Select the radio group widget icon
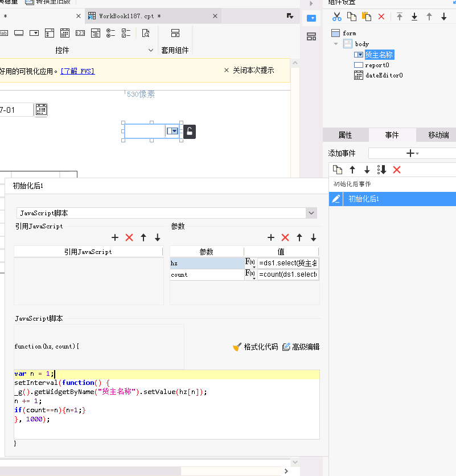This screenshot has height=476, width=456. tap(110, 33)
